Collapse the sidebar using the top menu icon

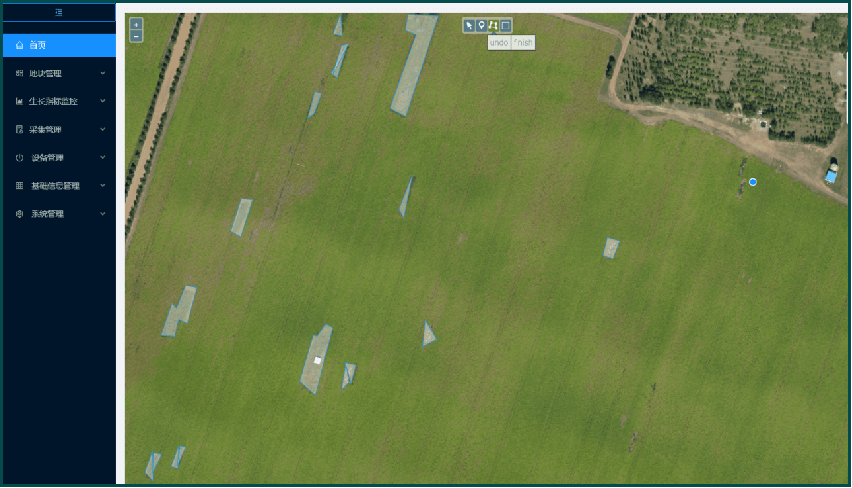pyautogui.click(x=59, y=12)
